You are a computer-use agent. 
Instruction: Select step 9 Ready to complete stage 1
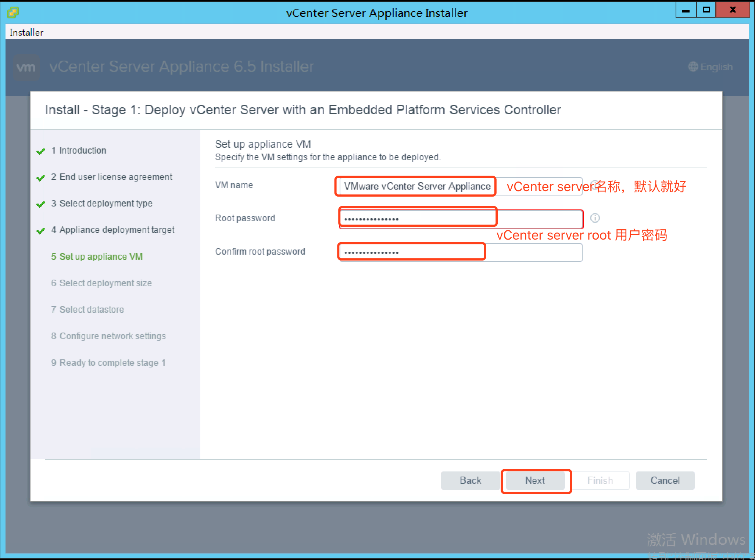click(x=108, y=363)
